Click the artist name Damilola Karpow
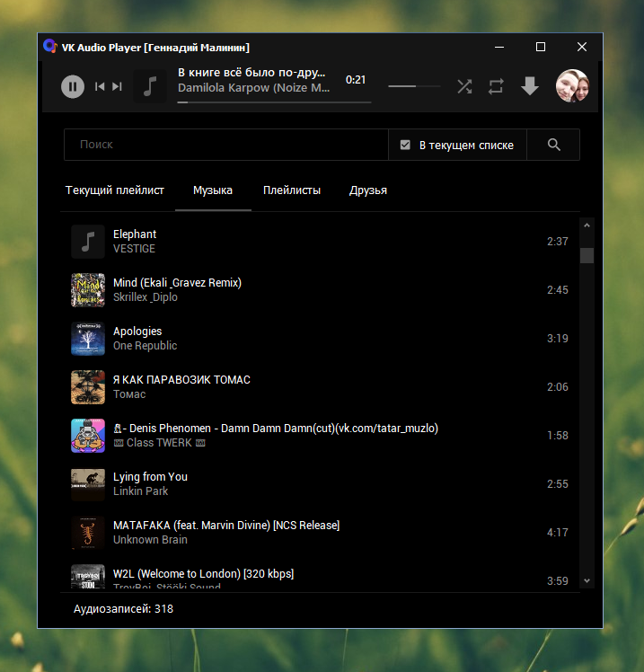The width and height of the screenshot is (644, 672). click(253, 88)
